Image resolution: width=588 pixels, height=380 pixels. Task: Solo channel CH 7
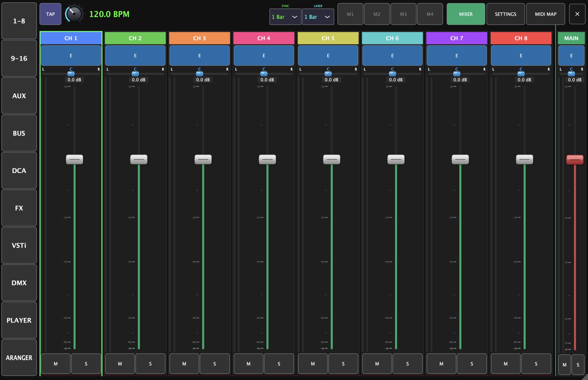click(x=472, y=364)
